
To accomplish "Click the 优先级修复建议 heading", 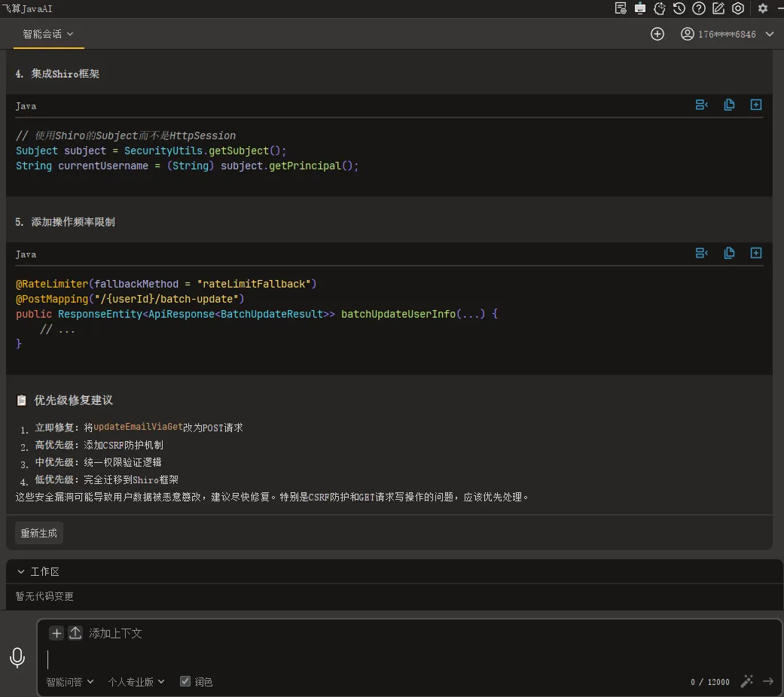I will (x=74, y=400).
